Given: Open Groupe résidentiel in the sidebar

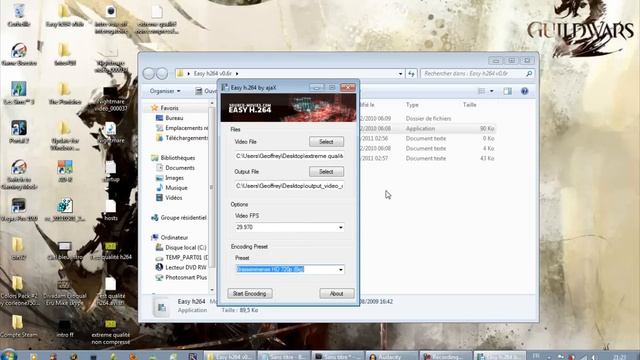Looking at the screenshot, I should tap(179, 218).
